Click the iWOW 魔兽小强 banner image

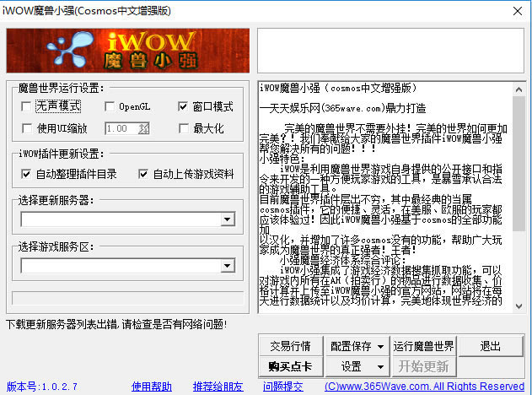click(x=128, y=51)
